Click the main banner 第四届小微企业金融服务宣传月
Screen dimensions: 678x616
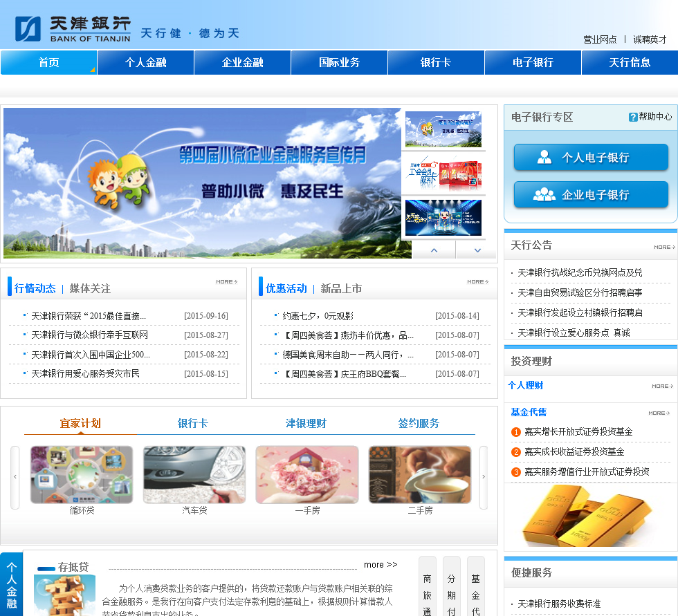tap(202, 183)
